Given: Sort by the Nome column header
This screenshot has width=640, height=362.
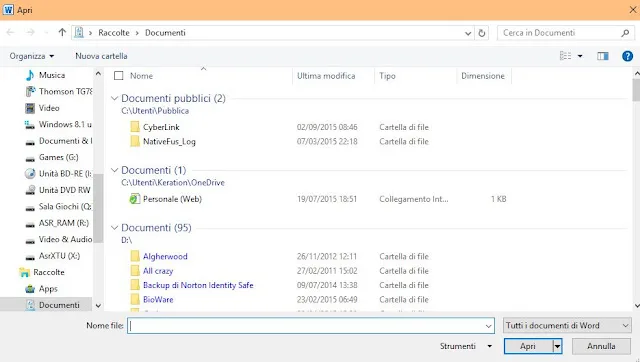Looking at the screenshot, I should coord(141,76).
